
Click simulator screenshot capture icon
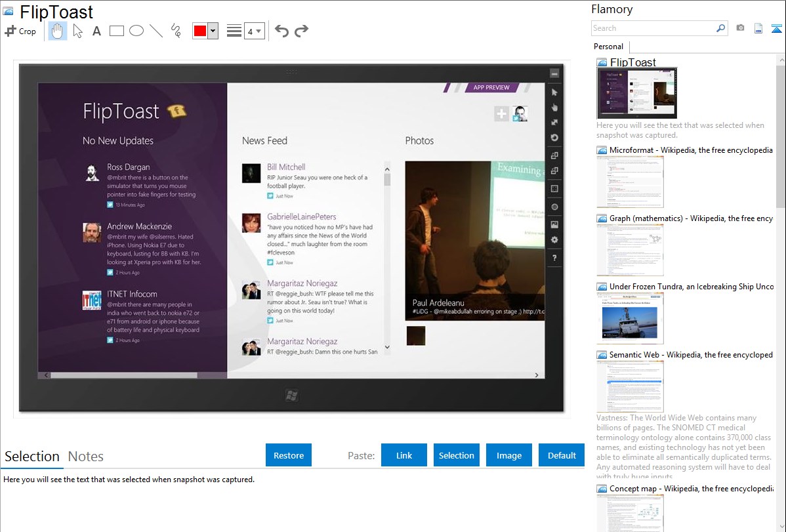click(554, 224)
